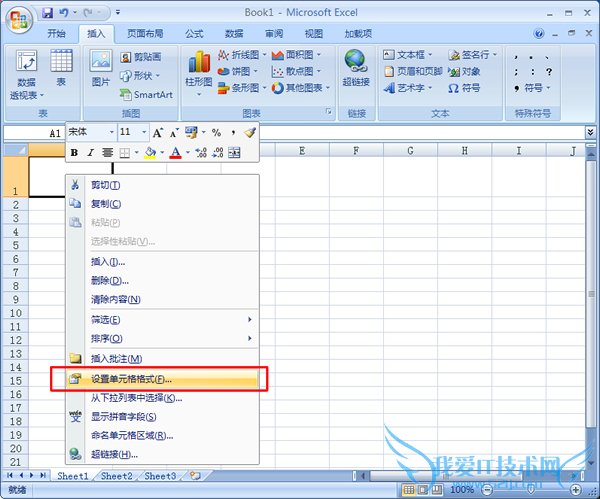The height and width of the screenshot is (499, 600).
Task: Insert Omega symbol (符号)
Action: 463,88
